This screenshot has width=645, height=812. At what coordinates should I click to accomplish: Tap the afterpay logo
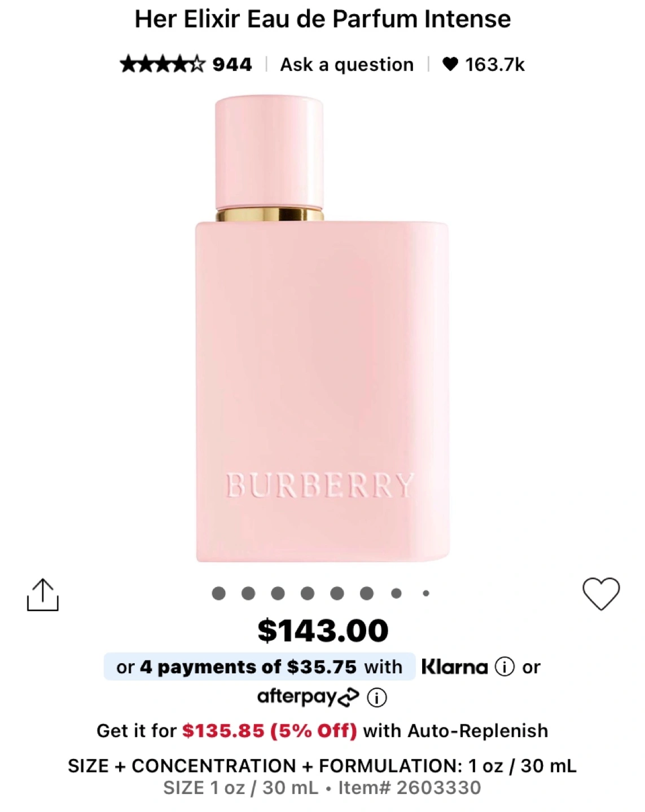(x=308, y=698)
